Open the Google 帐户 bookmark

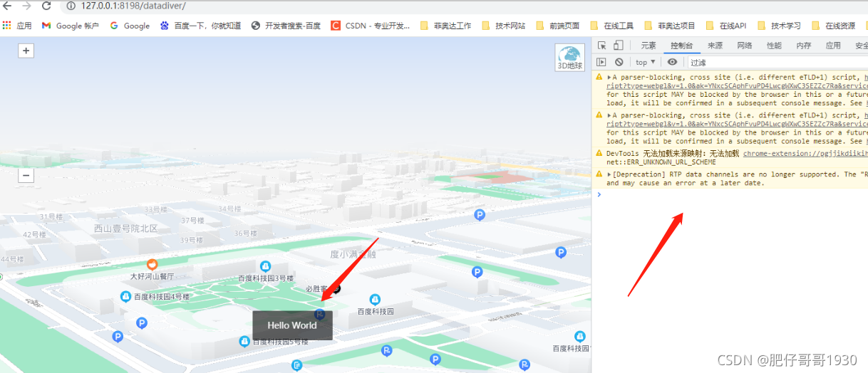70,26
